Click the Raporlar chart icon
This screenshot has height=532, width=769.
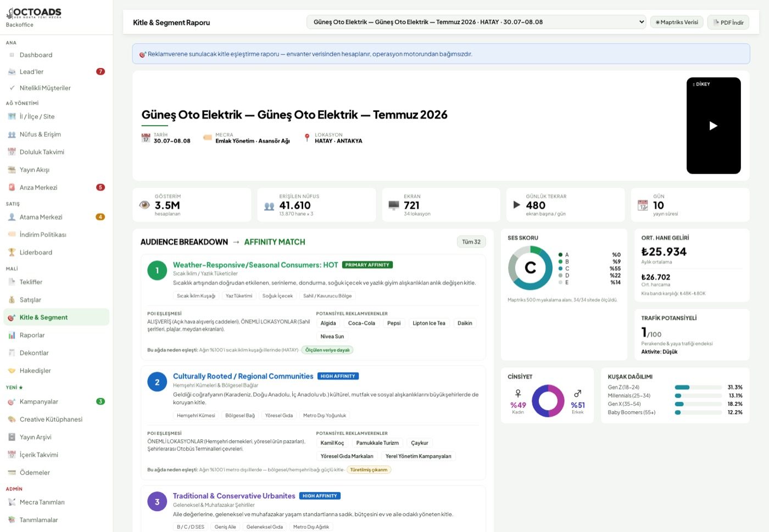point(12,335)
